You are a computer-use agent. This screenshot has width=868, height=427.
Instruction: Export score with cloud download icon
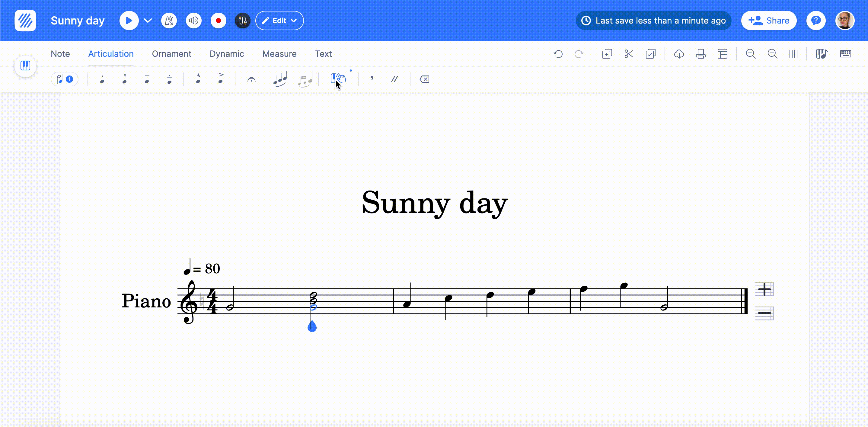pyautogui.click(x=679, y=54)
